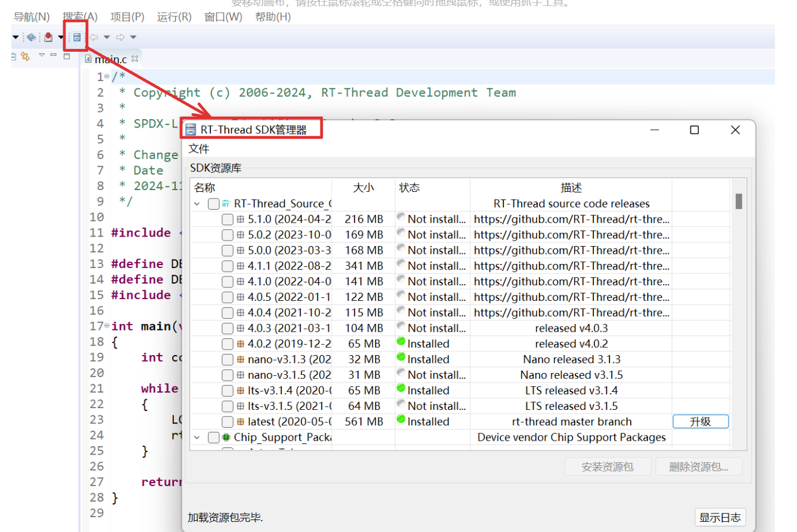The width and height of the screenshot is (797, 532).
Task: Click the 状态 column header
Action: click(x=432, y=188)
